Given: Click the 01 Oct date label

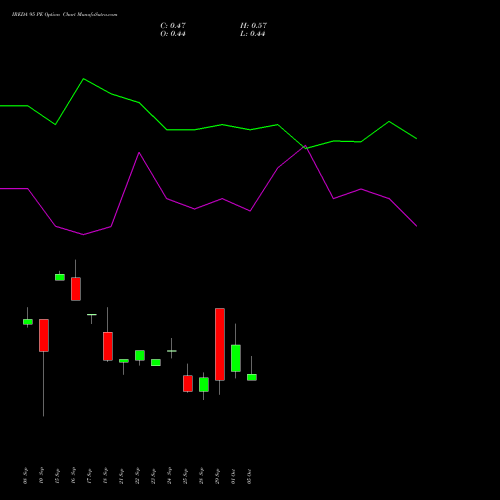Looking at the screenshot, I should [x=234, y=476].
